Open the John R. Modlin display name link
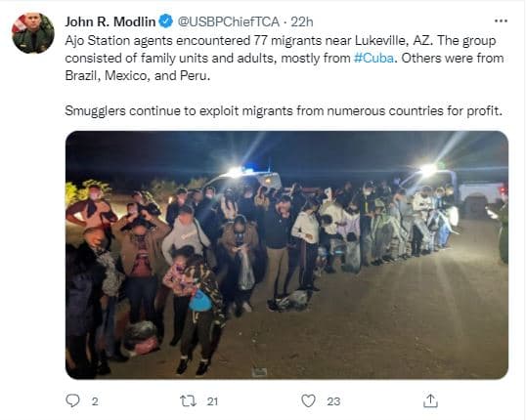 pyautogui.click(x=110, y=21)
